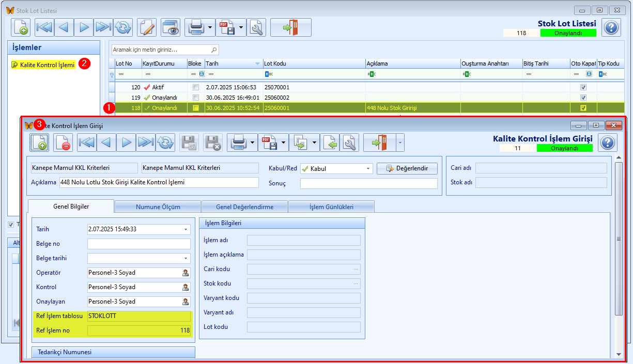Toggle Bloke checkbox for lot 119
This screenshot has width=633, height=364.
(195, 98)
